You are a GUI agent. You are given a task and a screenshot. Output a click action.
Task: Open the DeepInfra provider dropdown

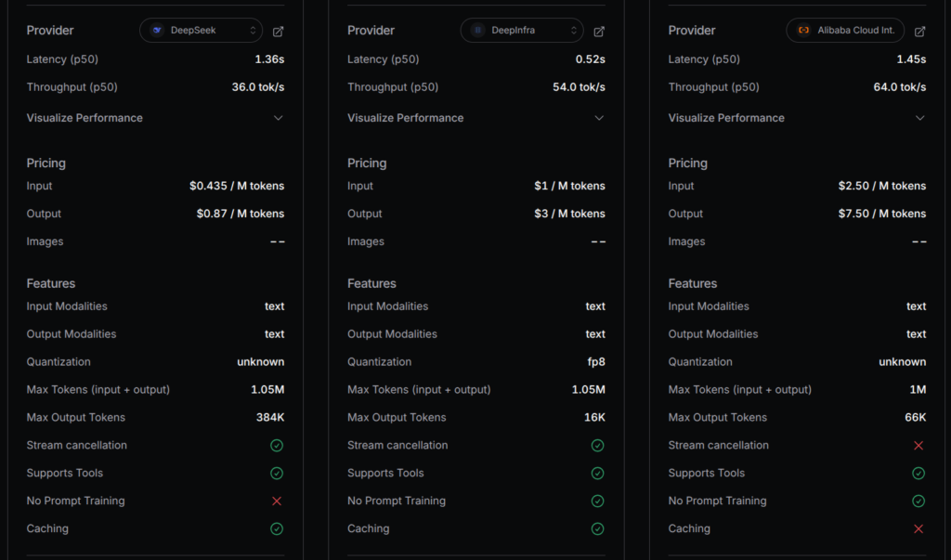(522, 31)
